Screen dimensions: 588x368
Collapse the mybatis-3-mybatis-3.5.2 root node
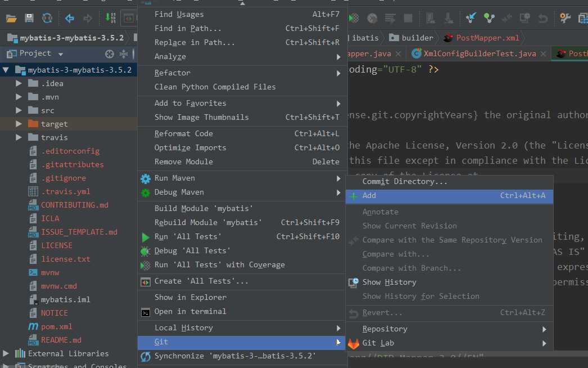(x=6, y=70)
